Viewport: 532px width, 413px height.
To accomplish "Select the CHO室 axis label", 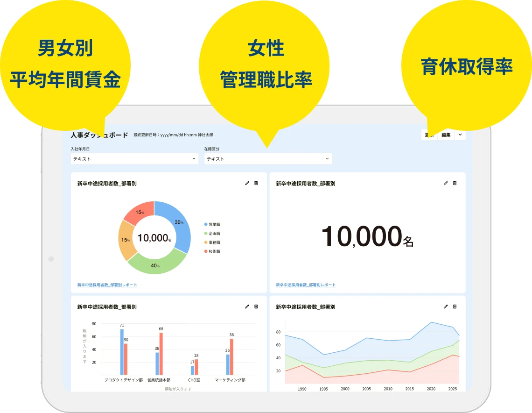I will coord(194,380).
